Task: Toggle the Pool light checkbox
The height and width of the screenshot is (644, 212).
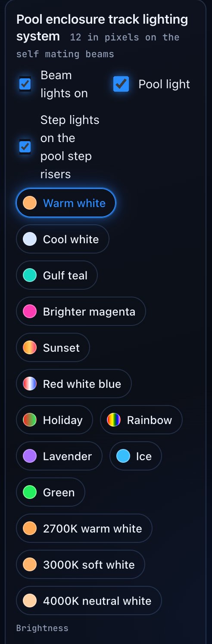Action: (121, 84)
